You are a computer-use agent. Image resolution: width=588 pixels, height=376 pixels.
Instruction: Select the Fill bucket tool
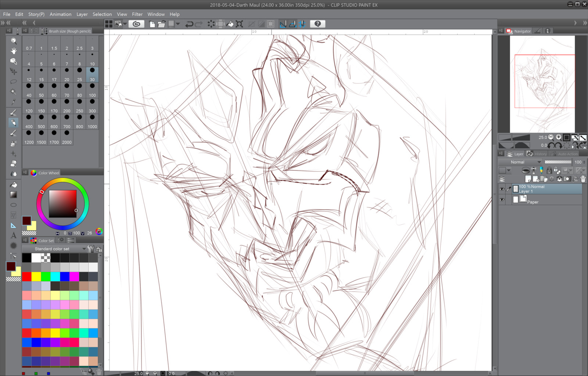[14, 184]
